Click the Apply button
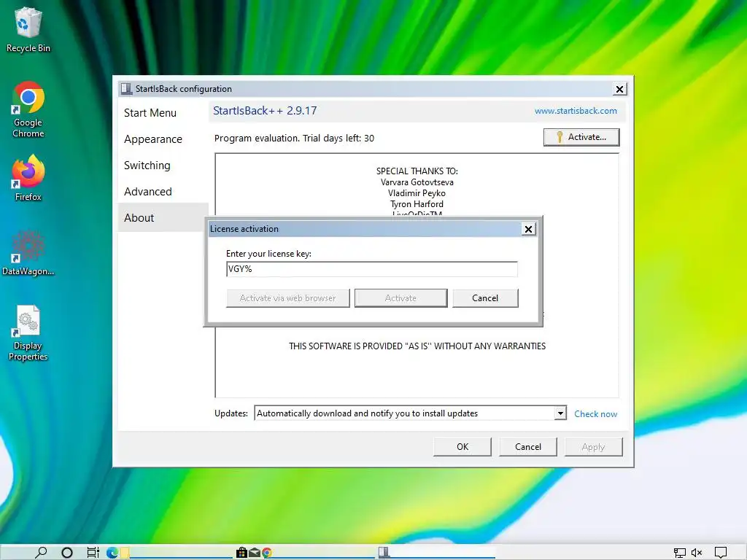This screenshot has height=560, width=747. [x=593, y=447]
